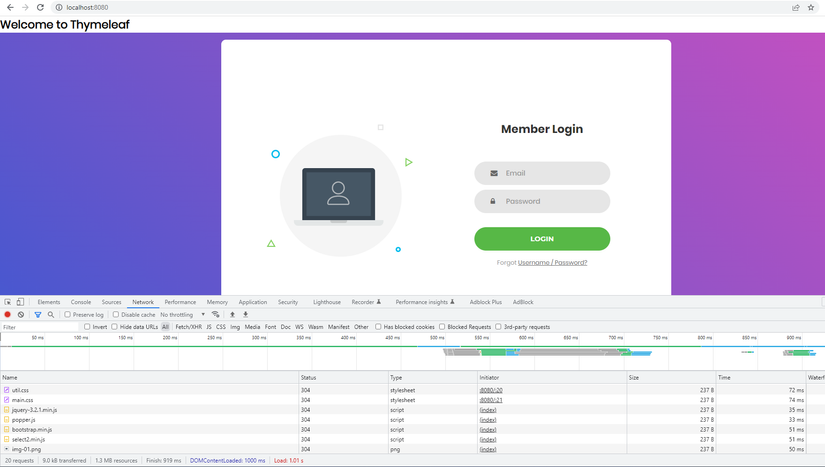Reload the page in browser
The image size is (825, 467).
(40, 7)
